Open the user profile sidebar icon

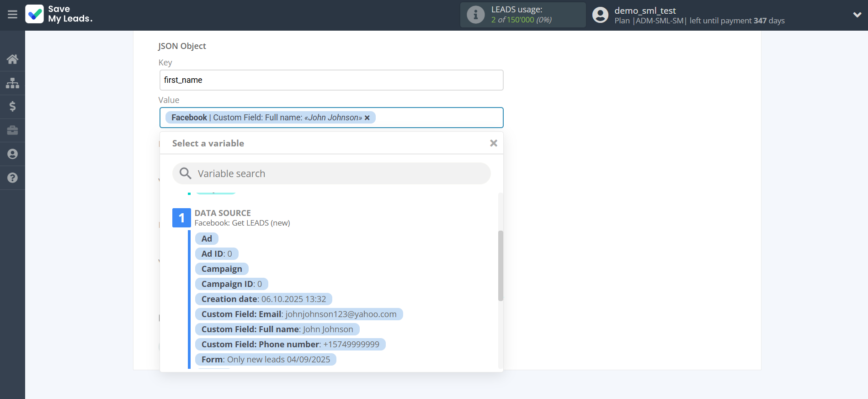12,154
